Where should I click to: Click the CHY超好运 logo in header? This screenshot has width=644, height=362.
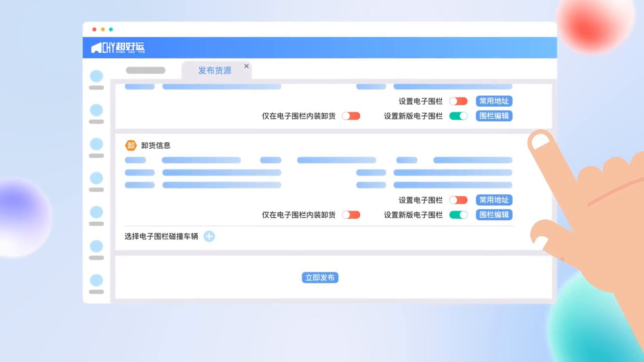tap(118, 48)
